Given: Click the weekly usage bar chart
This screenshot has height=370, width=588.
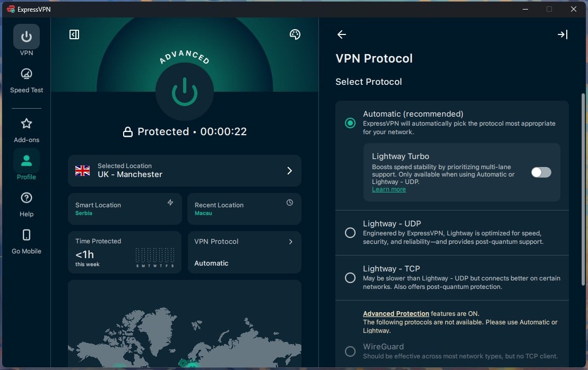Looking at the screenshot, I should [x=155, y=257].
